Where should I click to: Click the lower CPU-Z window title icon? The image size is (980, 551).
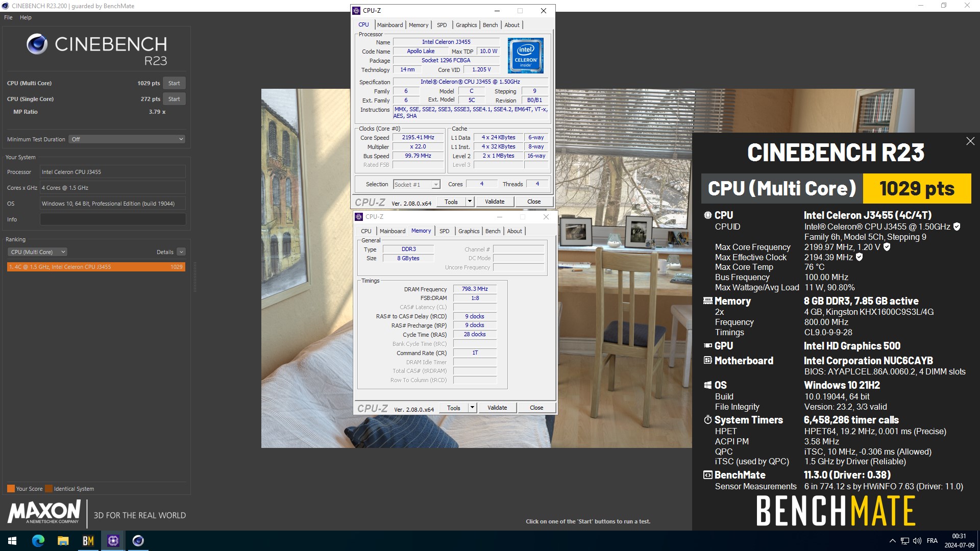point(359,217)
